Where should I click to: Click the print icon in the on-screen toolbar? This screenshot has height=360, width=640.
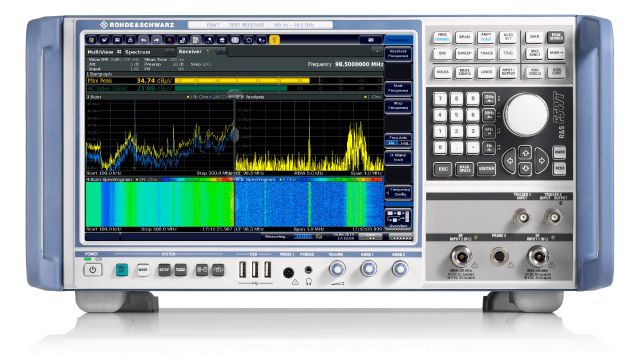point(130,40)
